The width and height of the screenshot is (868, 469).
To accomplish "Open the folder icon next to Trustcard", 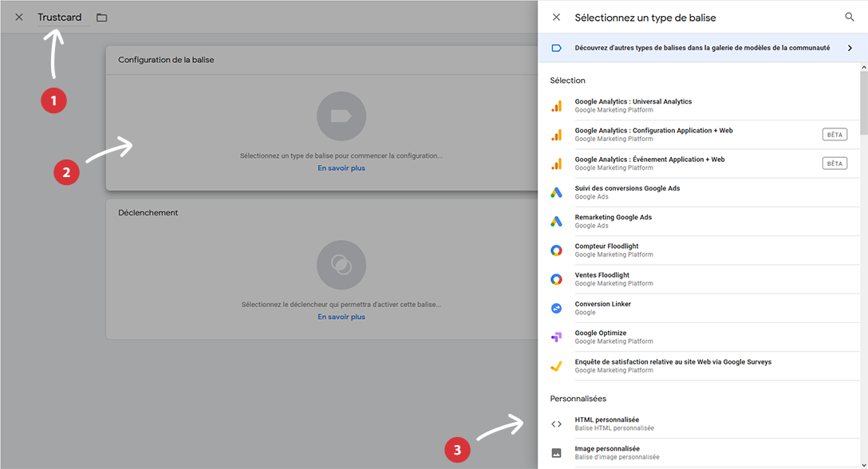I will (102, 18).
